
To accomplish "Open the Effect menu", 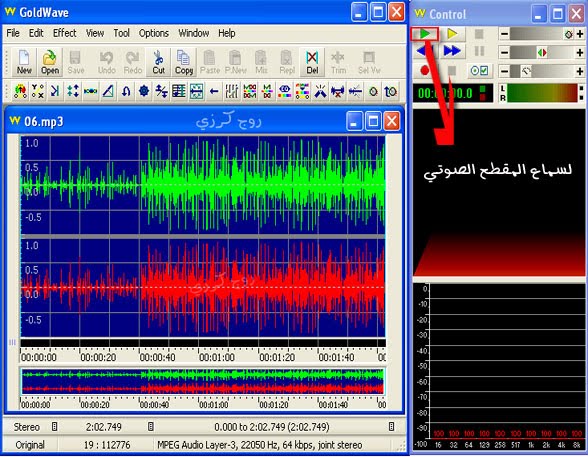I will tap(64, 33).
